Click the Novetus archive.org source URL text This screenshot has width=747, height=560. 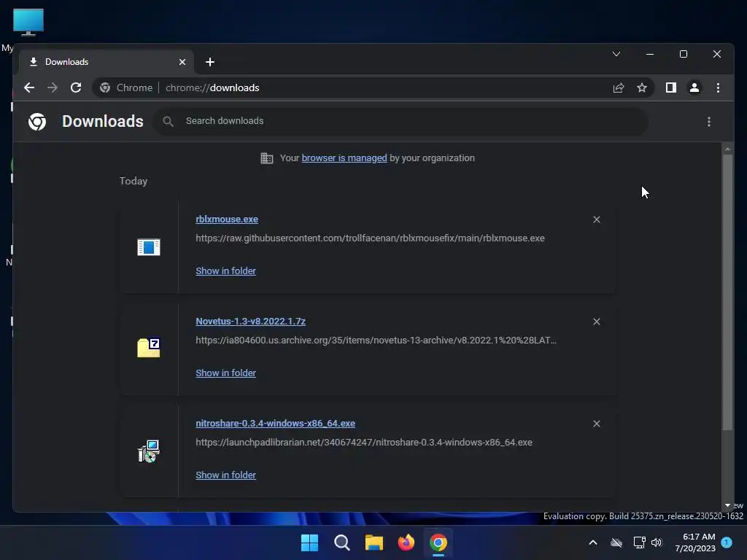coord(376,341)
